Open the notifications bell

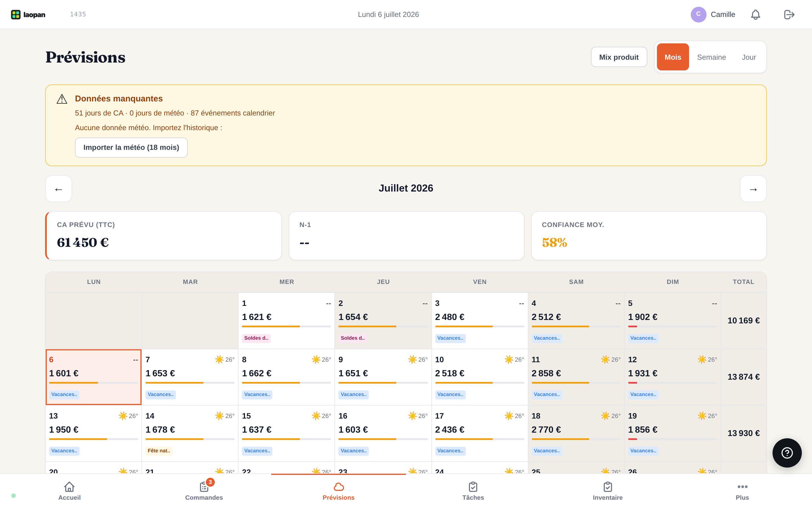(755, 14)
